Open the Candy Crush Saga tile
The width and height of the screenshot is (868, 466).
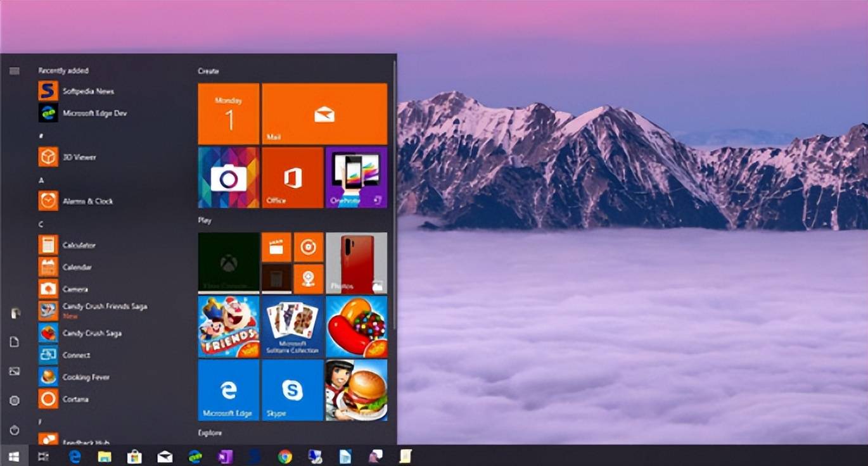point(357,327)
